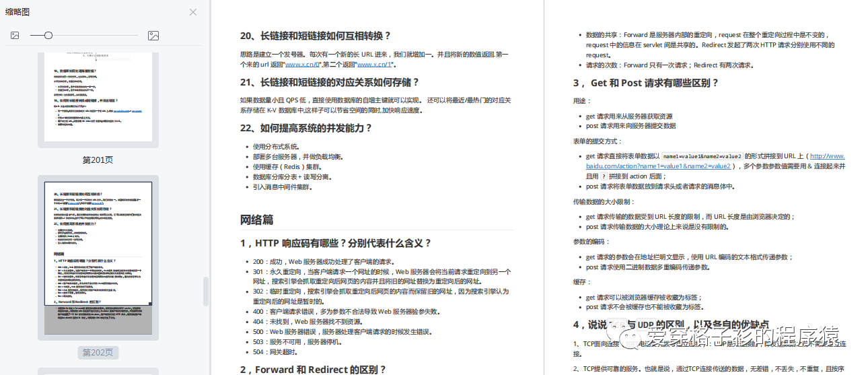Image resolution: width=868 pixels, height=375 pixels.
Task: Click the name1=value1&name2=value2 code snippet
Action: pos(702,156)
